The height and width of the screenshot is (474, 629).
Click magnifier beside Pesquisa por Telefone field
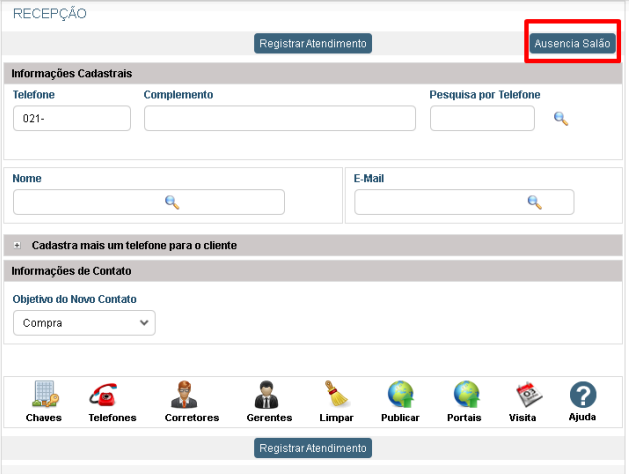click(x=561, y=119)
